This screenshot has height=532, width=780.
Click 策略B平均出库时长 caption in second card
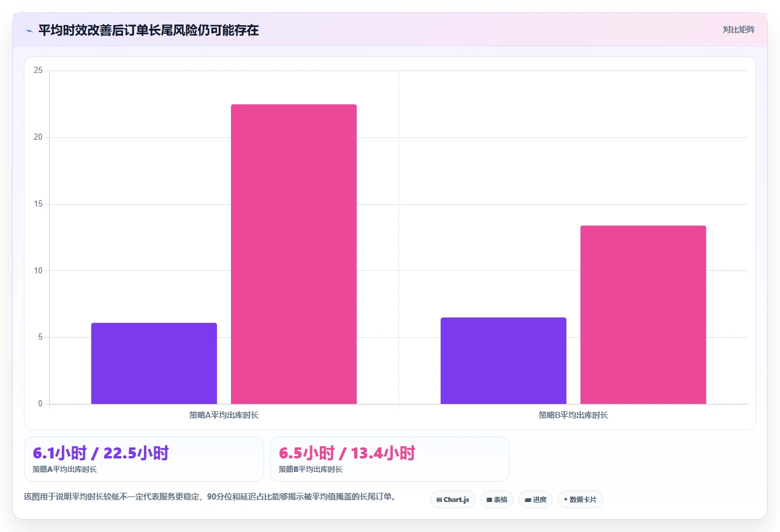311,469
